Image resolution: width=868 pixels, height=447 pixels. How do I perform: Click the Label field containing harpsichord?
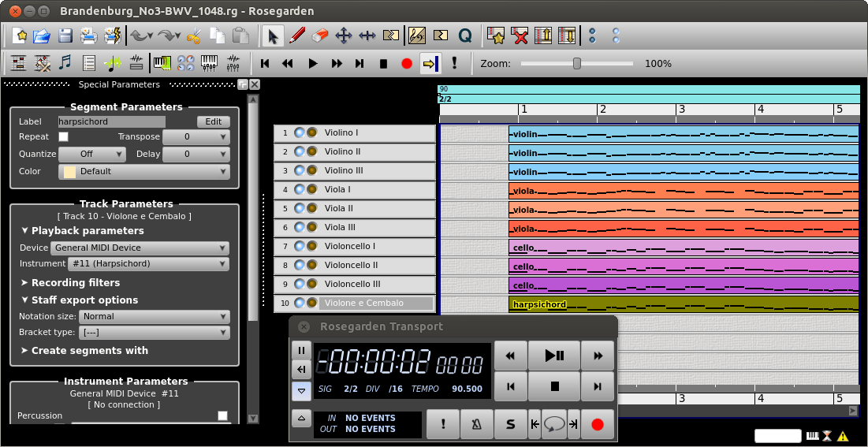[112, 122]
